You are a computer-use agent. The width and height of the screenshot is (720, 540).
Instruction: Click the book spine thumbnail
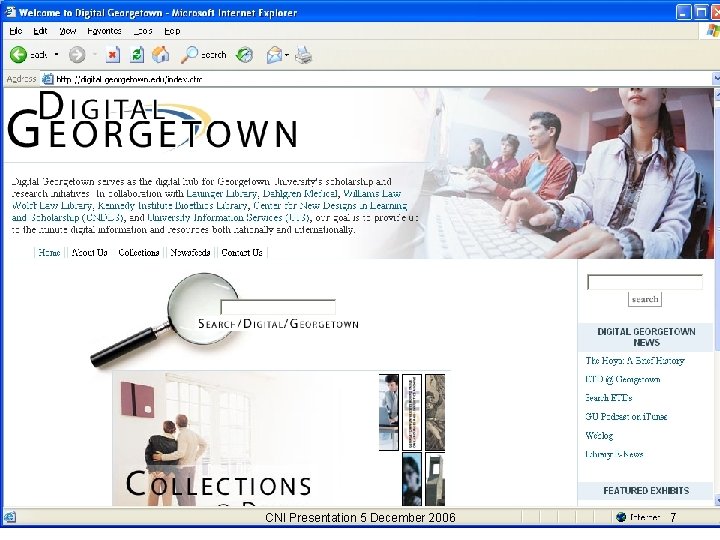coord(412,412)
